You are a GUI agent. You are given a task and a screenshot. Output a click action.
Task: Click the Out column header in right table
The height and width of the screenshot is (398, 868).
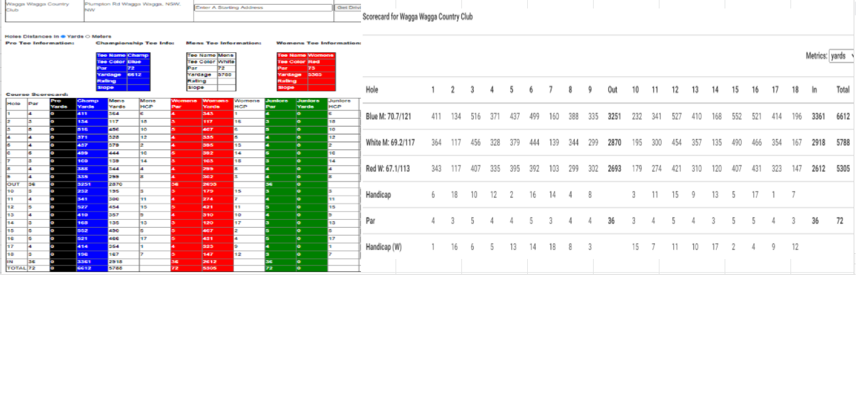[613, 90]
